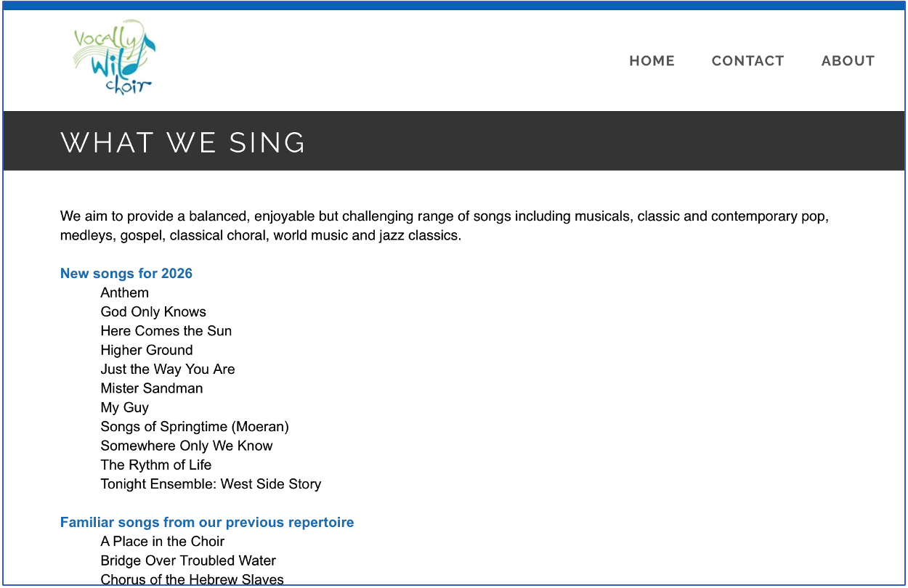
Task: Click Familiar songs from our previous repertoire
Action: point(207,523)
